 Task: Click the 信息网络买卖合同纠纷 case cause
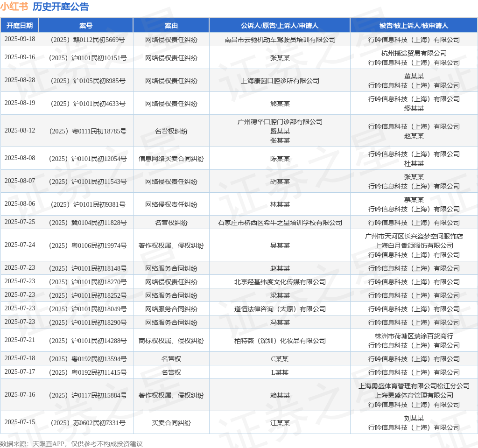171,159
